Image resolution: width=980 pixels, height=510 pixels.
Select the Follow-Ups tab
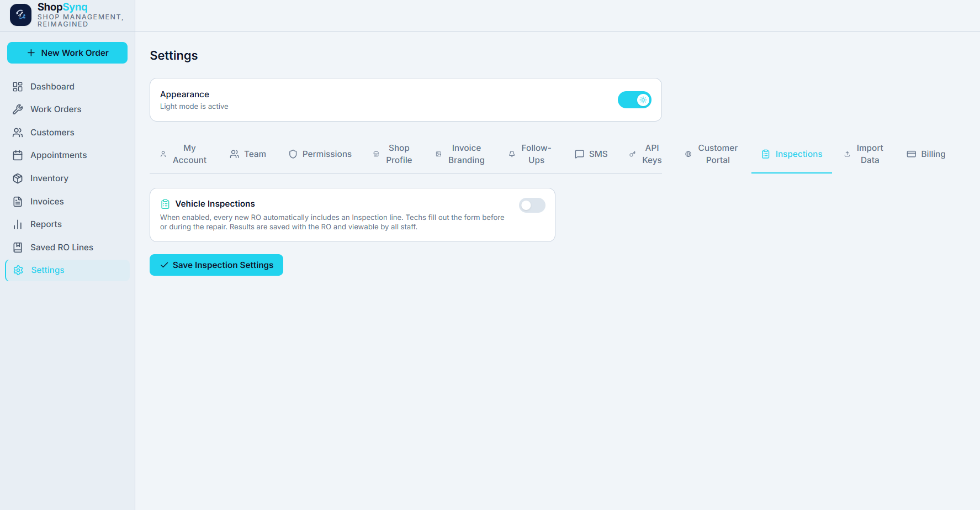pos(530,154)
